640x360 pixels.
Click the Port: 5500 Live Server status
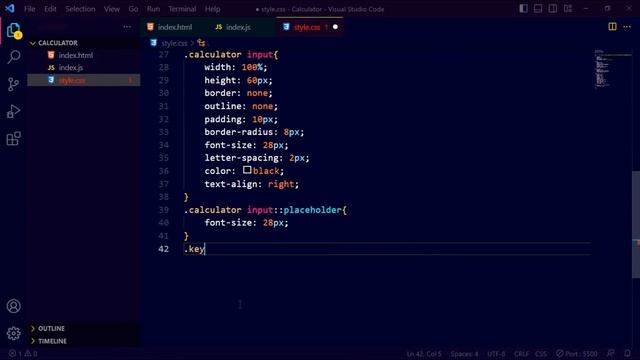click(x=576, y=353)
